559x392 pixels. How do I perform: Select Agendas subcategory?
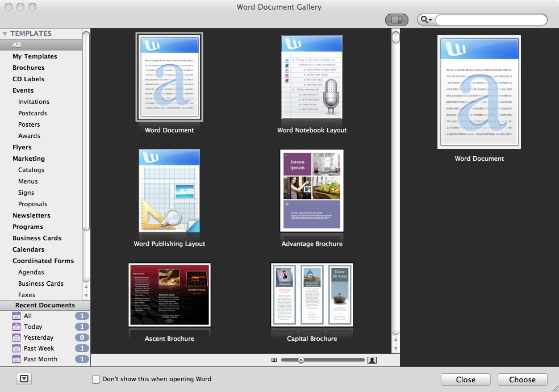tap(31, 272)
